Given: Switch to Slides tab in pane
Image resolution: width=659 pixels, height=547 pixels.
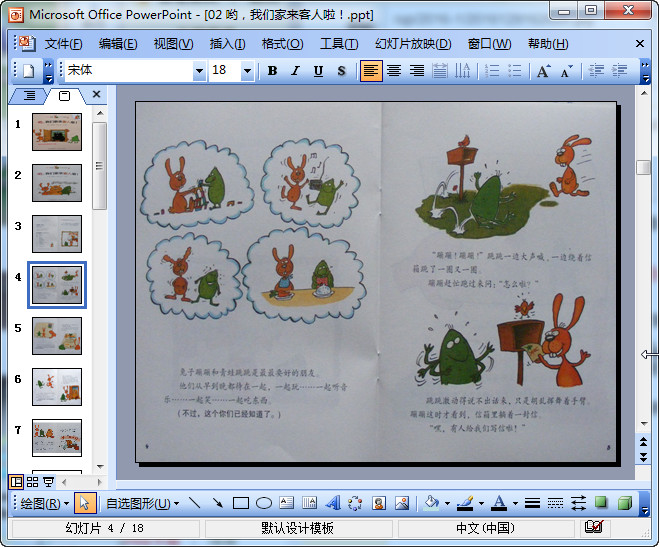Looking at the screenshot, I should click(64, 96).
